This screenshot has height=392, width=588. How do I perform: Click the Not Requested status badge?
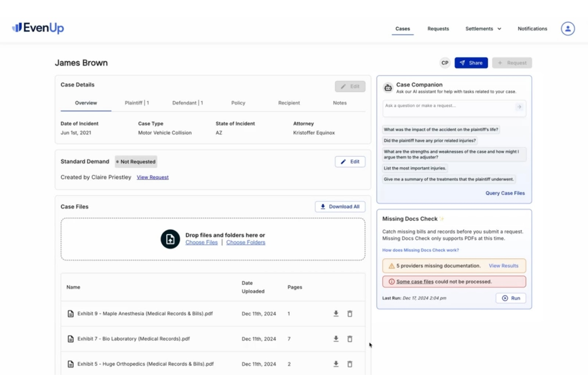(136, 162)
